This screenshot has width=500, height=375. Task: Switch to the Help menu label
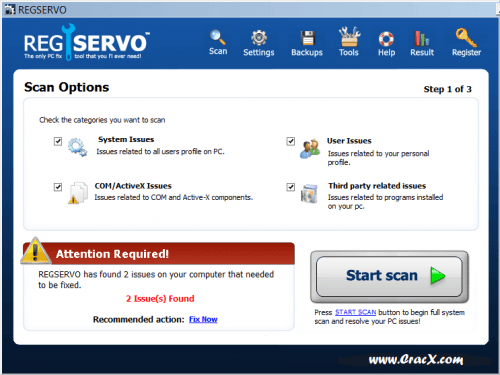386,52
